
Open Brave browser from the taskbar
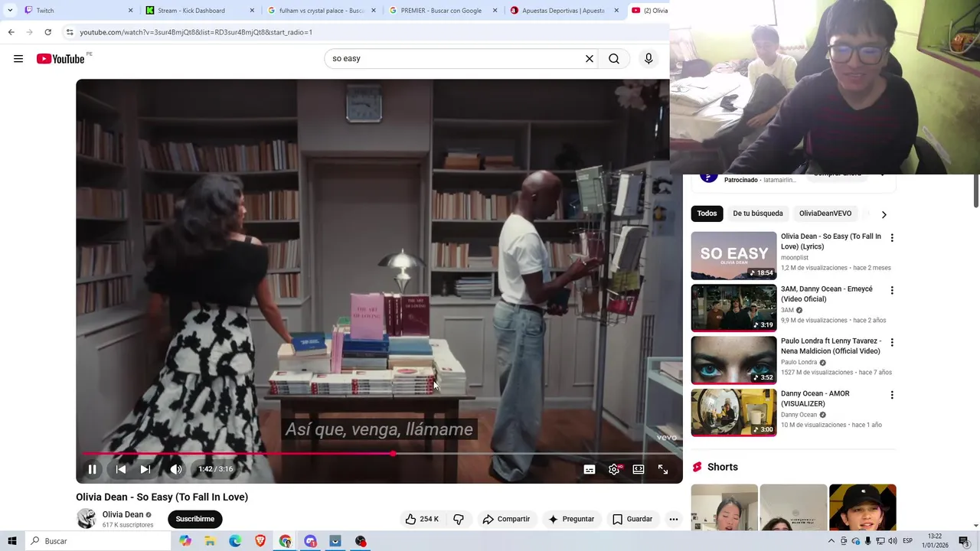coord(260,541)
